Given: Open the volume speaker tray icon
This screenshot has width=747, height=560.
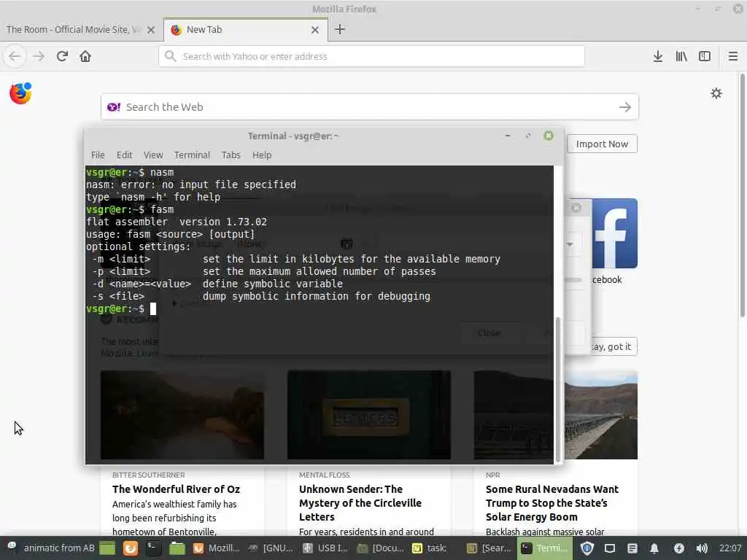Looking at the screenshot, I should (x=702, y=548).
